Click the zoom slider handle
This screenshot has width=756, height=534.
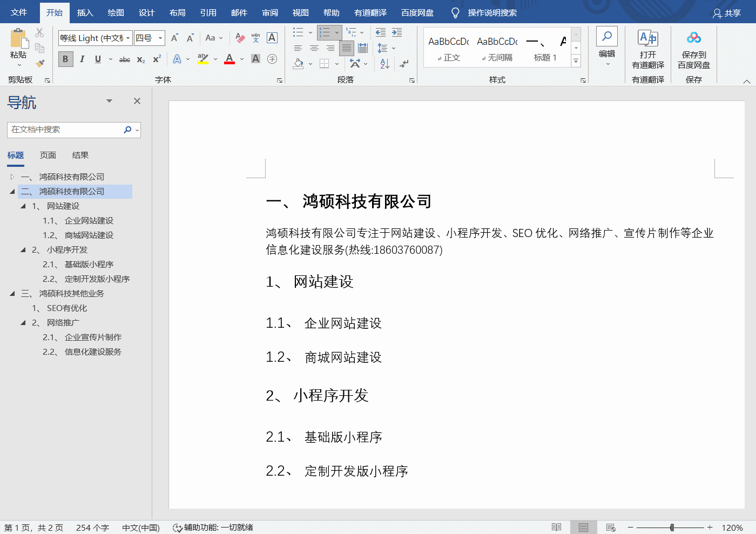click(672, 528)
